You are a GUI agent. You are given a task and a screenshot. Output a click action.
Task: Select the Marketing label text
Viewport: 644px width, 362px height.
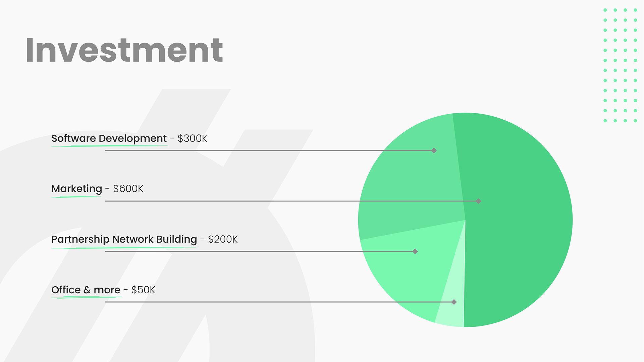click(x=76, y=189)
